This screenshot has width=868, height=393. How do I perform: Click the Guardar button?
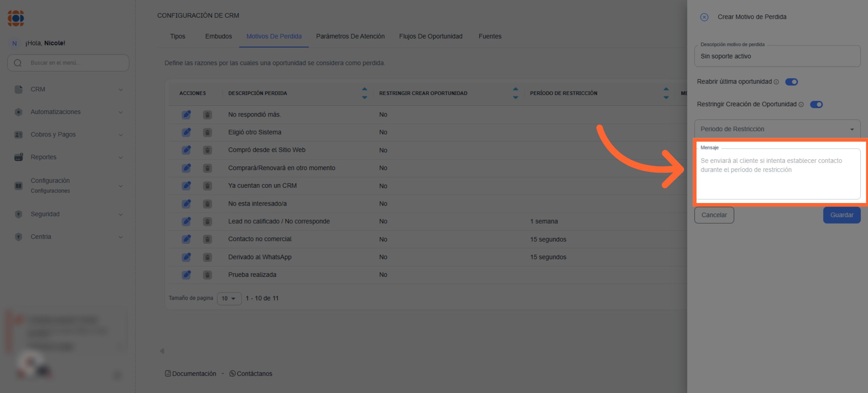[x=842, y=215]
